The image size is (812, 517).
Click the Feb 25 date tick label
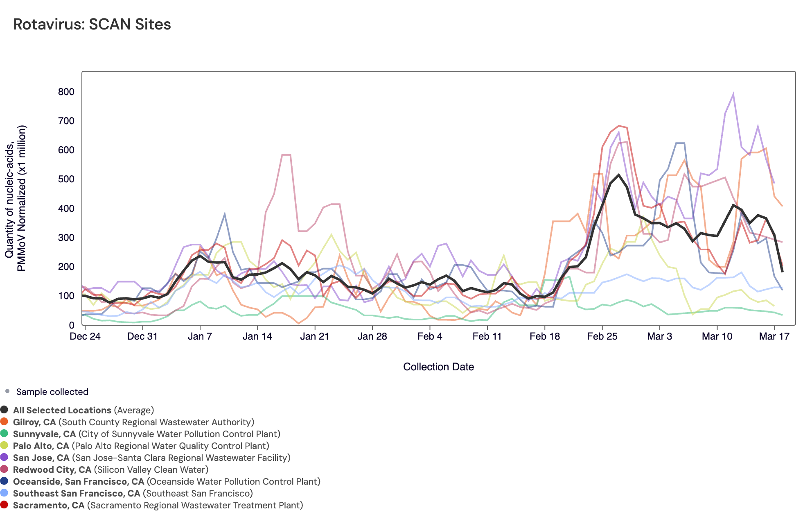[602, 336]
